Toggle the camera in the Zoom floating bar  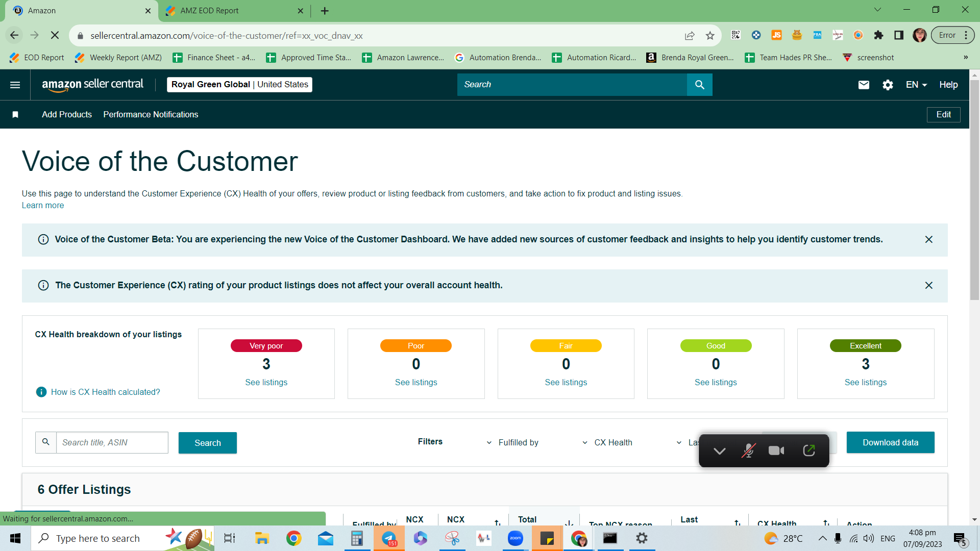click(776, 450)
